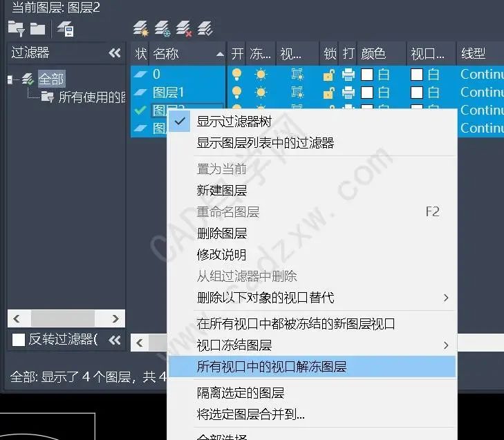Screen dimensions: 504x440
Task: Click the layer list scrollbar left arrow
Action: coord(139,343)
